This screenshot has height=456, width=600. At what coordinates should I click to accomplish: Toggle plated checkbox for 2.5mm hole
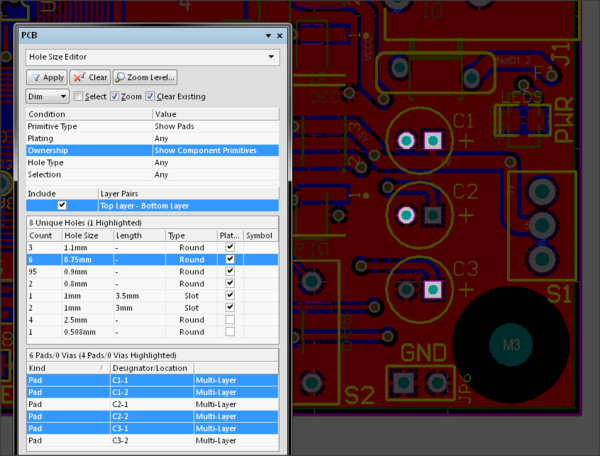tap(230, 320)
